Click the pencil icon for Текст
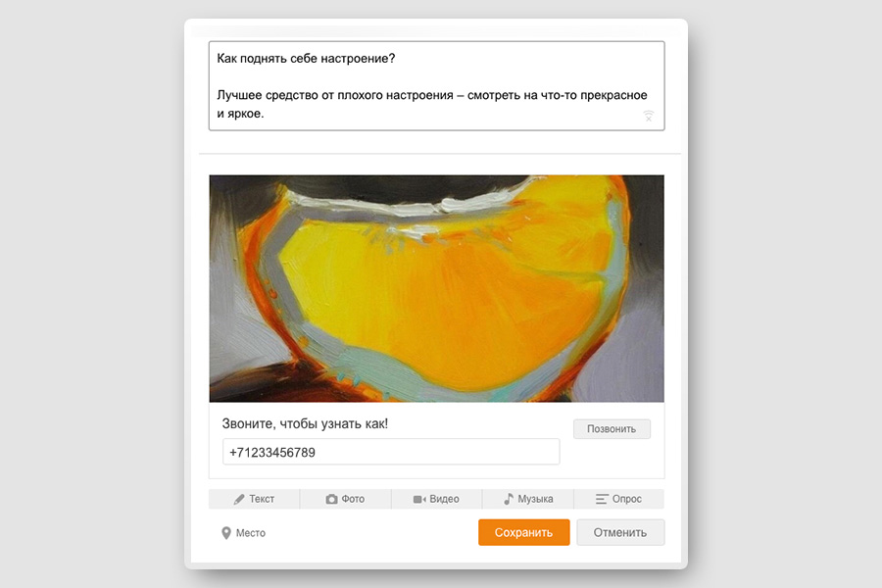882x588 pixels. [x=239, y=499]
